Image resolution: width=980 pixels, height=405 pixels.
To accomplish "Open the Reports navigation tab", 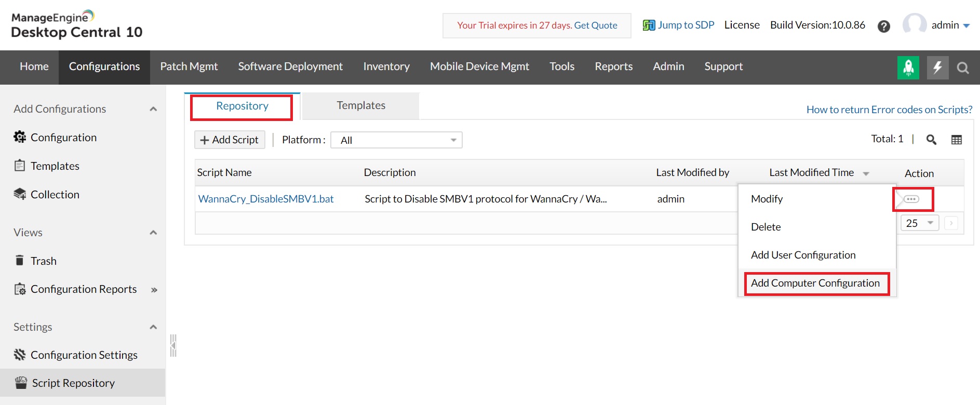I will coord(614,66).
